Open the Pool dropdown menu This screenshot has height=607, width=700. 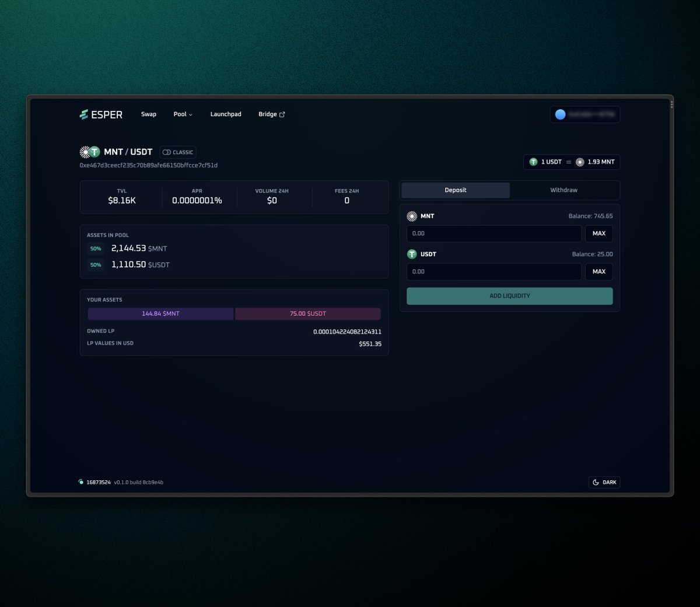[x=183, y=114]
